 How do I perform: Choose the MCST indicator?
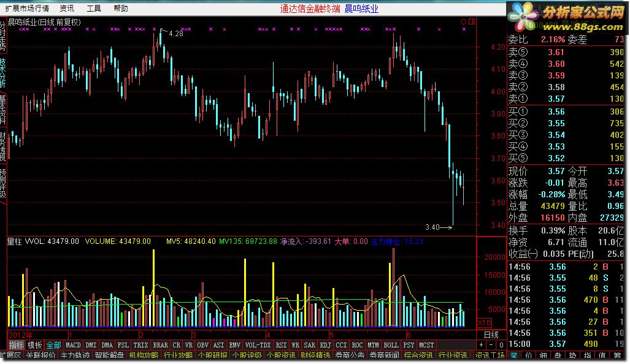coord(426,345)
